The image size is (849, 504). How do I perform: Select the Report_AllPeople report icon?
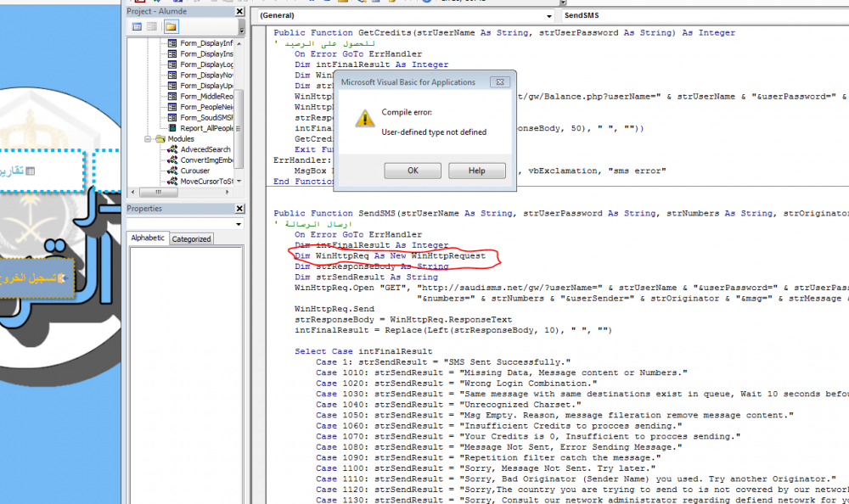[x=172, y=128]
